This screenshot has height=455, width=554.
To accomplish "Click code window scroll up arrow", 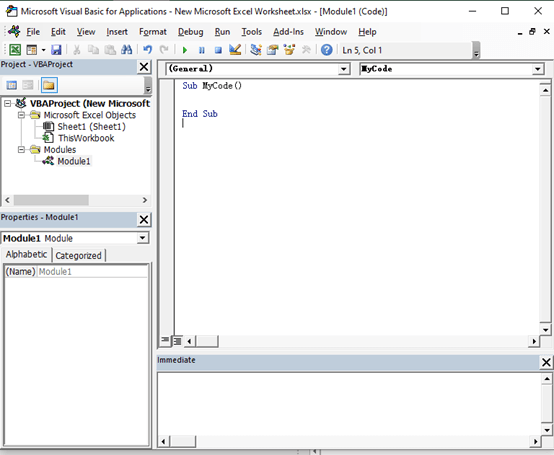I will (x=546, y=90).
